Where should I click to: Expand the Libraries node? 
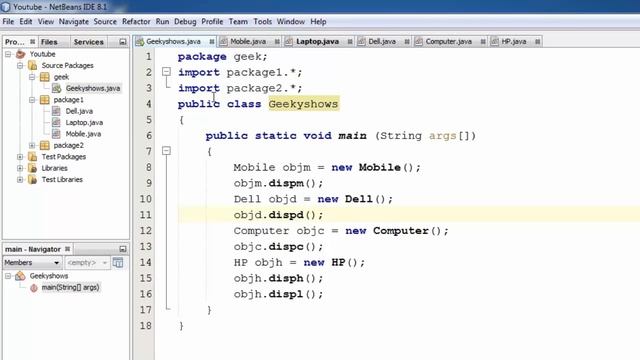pos(20,168)
